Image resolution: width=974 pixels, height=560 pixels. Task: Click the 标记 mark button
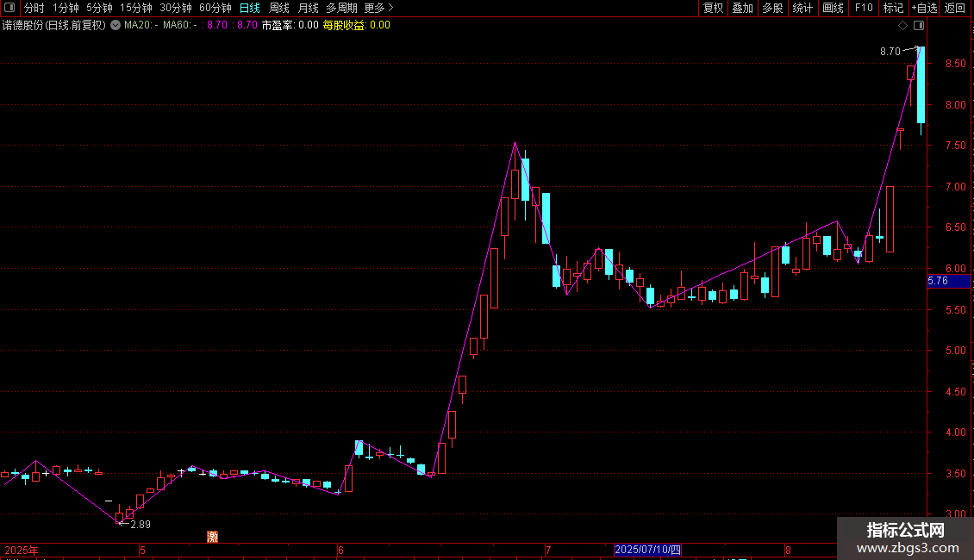(x=893, y=8)
